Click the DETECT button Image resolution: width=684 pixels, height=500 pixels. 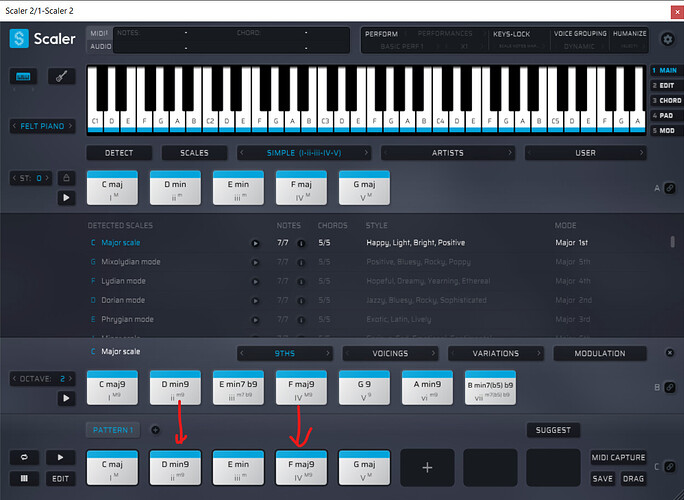pyautogui.click(x=119, y=153)
